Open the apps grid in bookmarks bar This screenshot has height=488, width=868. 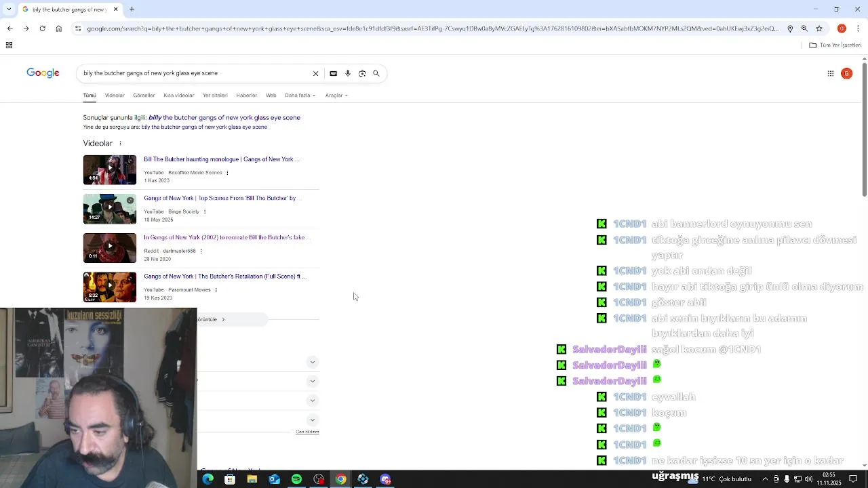tap(9, 45)
